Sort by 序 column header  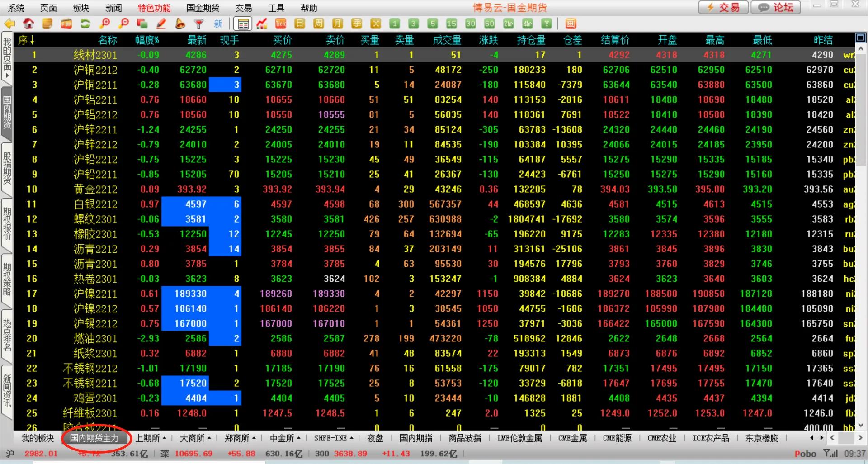click(x=26, y=40)
